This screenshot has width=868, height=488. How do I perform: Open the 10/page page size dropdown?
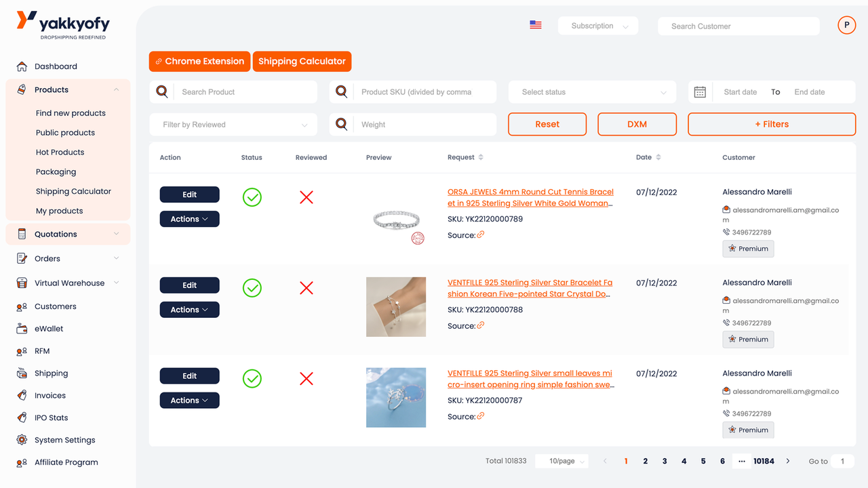pyautogui.click(x=561, y=460)
